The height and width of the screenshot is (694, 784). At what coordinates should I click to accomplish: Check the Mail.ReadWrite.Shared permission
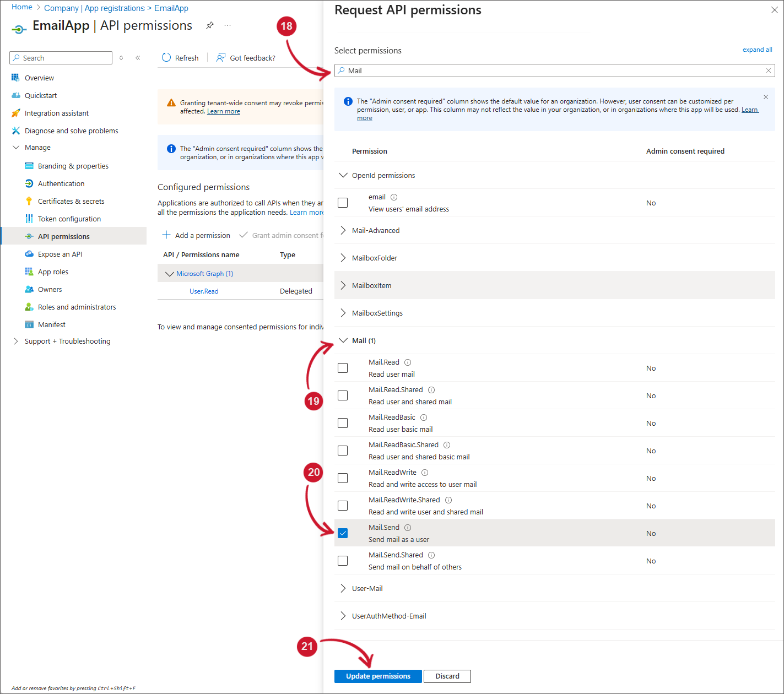(x=343, y=505)
